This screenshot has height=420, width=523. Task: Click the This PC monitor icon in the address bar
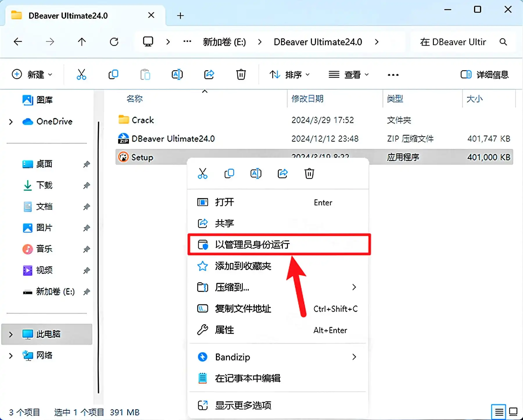pos(148,42)
